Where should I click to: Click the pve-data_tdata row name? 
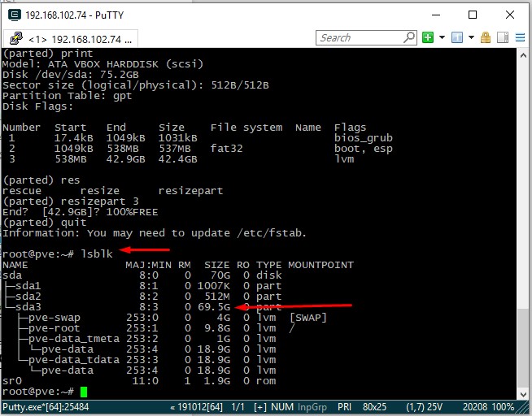74,360
